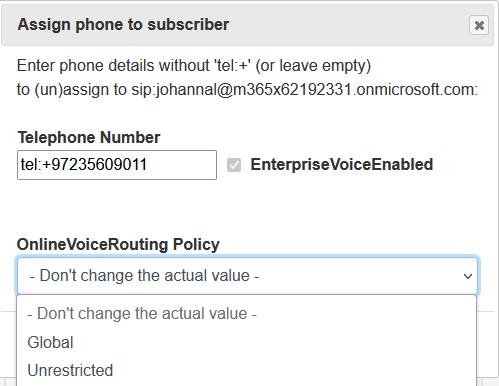Click the OnlineVoiceRouting Policy label

click(x=118, y=245)
